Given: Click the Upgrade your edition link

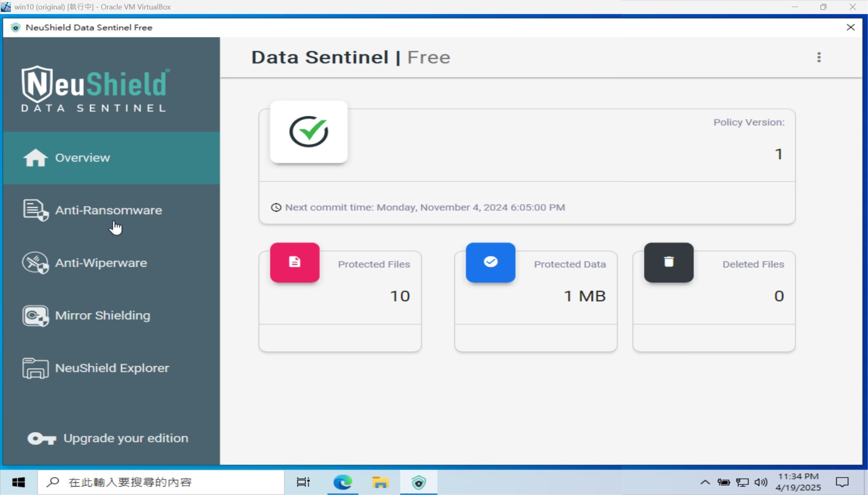Looking at the screenshot, I should (126, 438).
